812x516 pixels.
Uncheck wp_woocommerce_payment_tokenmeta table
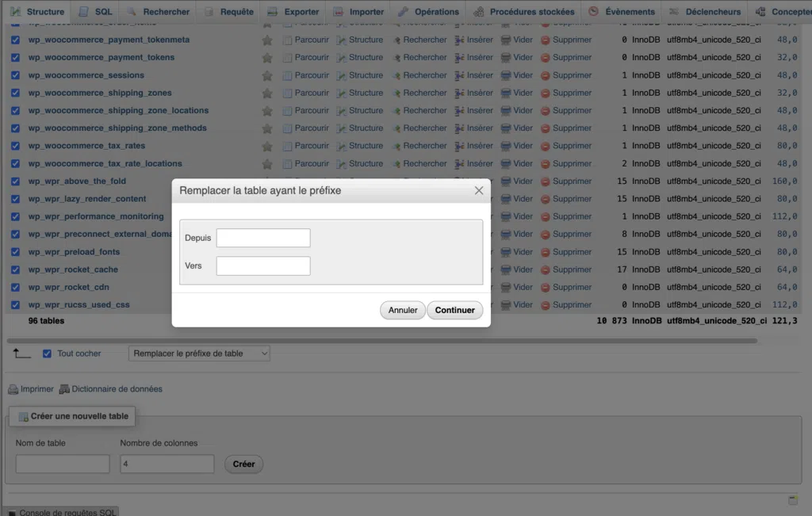click(x=16, y=40)
